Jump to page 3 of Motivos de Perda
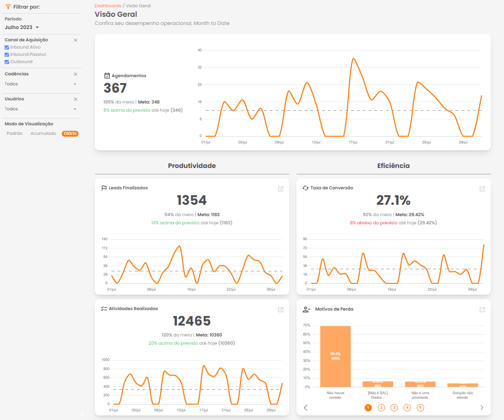Image resolution: width=504 pixels, height=420 pixels. [394, 408]
